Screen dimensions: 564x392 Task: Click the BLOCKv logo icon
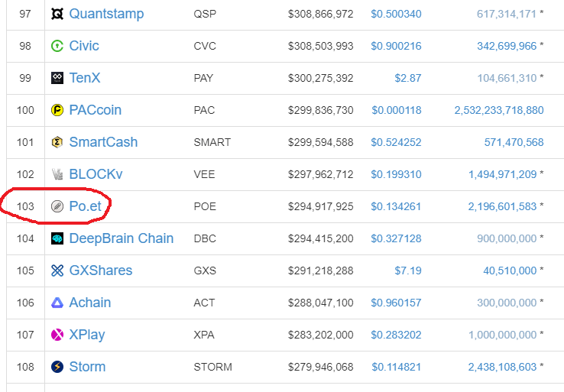coord(57,174)
